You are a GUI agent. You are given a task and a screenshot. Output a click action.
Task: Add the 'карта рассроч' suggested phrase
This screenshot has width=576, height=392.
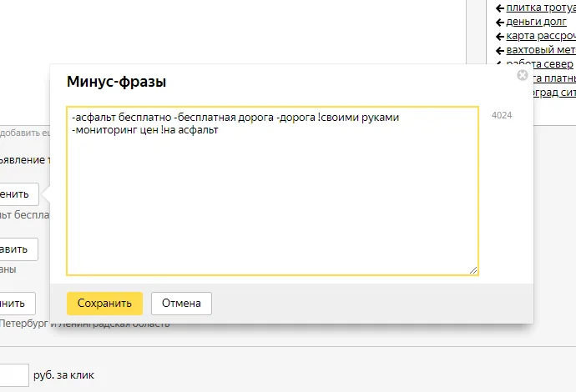[541, 36]
